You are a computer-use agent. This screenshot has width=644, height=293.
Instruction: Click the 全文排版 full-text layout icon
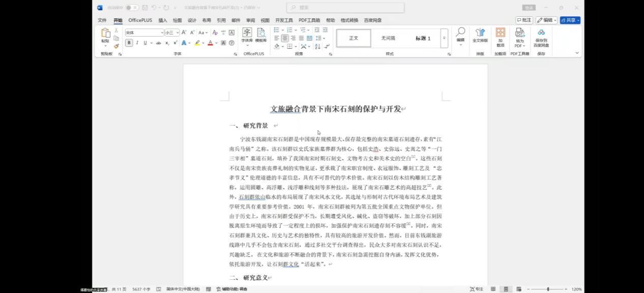480,35
